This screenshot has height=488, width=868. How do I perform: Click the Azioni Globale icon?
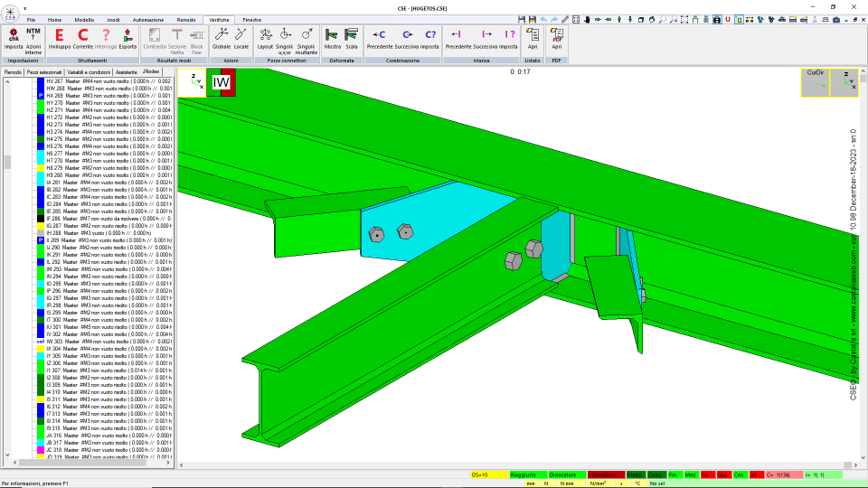(221, 39)
